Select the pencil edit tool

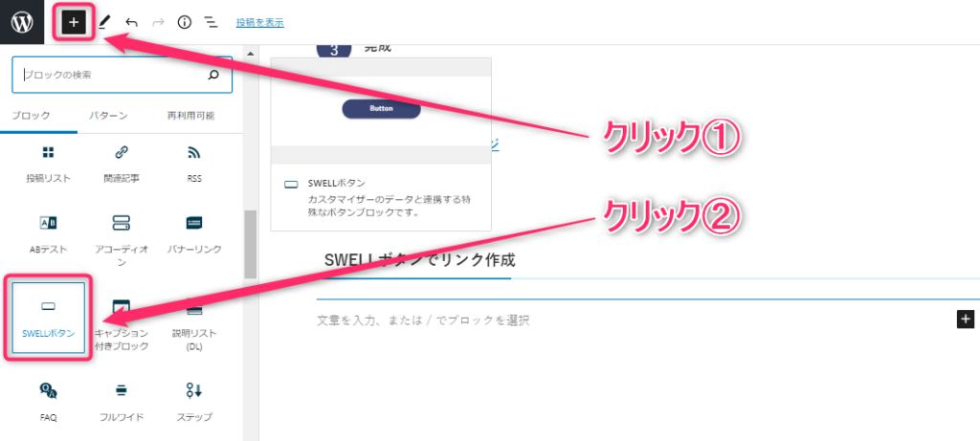pos(103,23)
